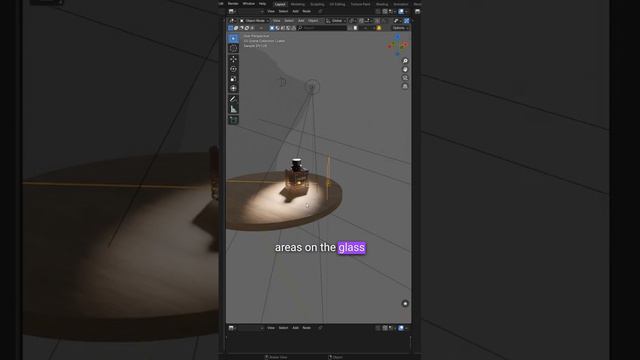Open the Help menu in top bar
Viewport: 640px width, 360px height.
[x=262, y=4]
